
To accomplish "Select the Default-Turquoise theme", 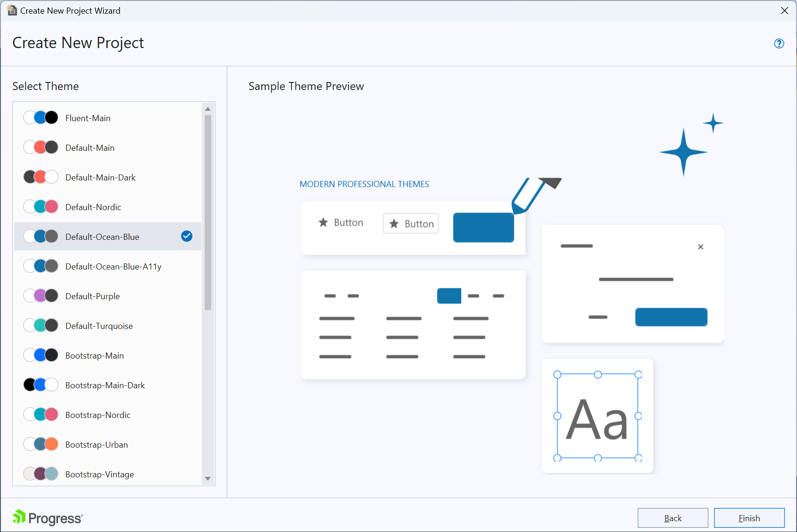I will click(x=99, y=325).
